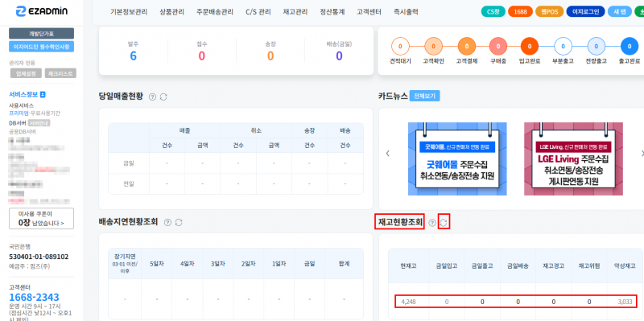Screen dimensions: 644x321
Task: Open 이지어드민 필수확인사항
Action: (42, 47)
